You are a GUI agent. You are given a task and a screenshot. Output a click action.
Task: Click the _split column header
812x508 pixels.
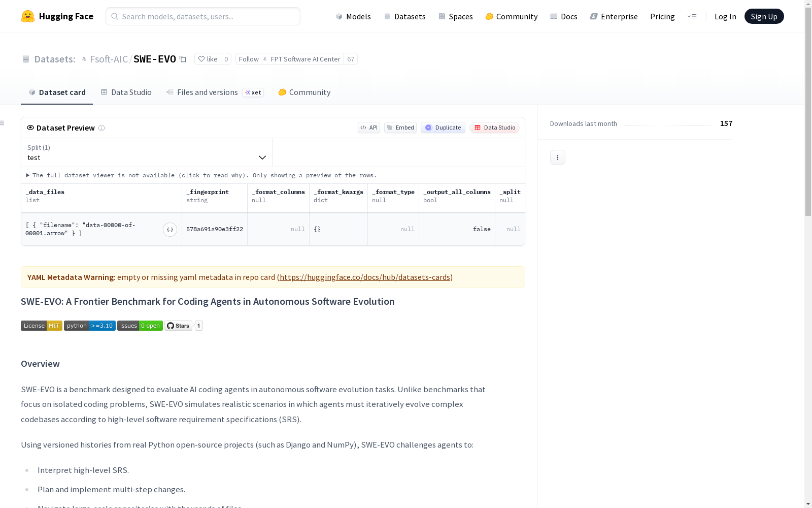(510, 198)
